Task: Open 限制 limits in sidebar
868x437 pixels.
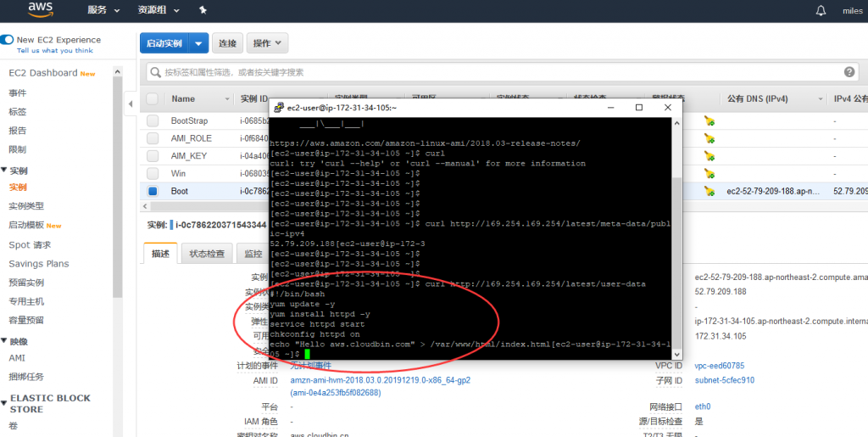Action: point(18,149)
